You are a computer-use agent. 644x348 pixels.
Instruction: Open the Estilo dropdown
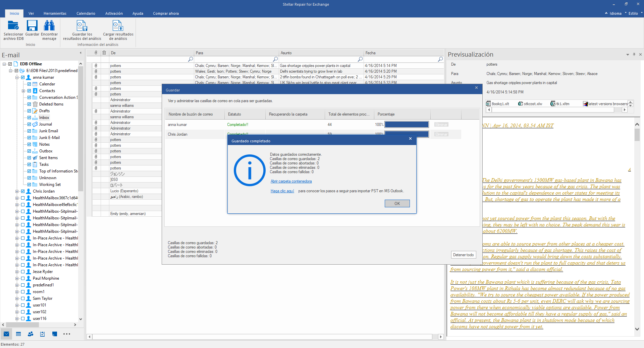(x=635, y=13)
